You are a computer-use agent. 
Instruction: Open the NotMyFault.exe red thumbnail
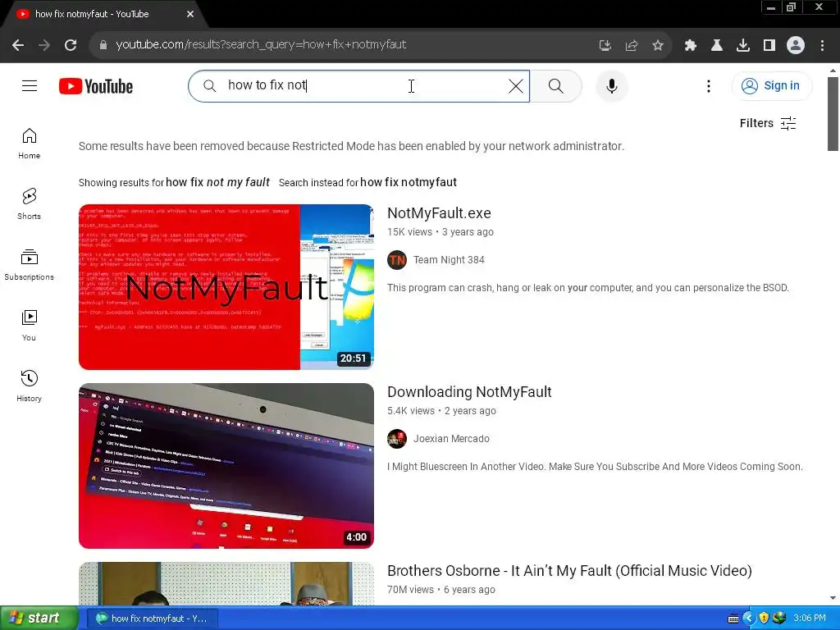pyautogui.click(x=226, y=286)
